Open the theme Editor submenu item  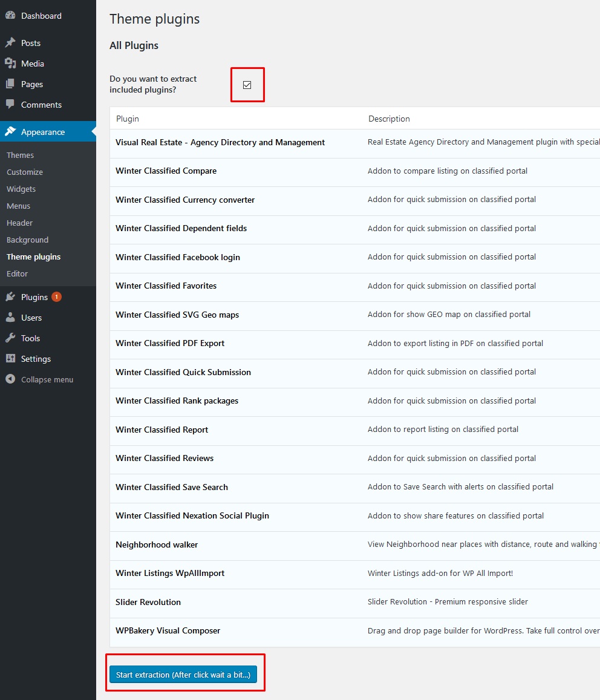pyautogui.click(x=18, y=274)
